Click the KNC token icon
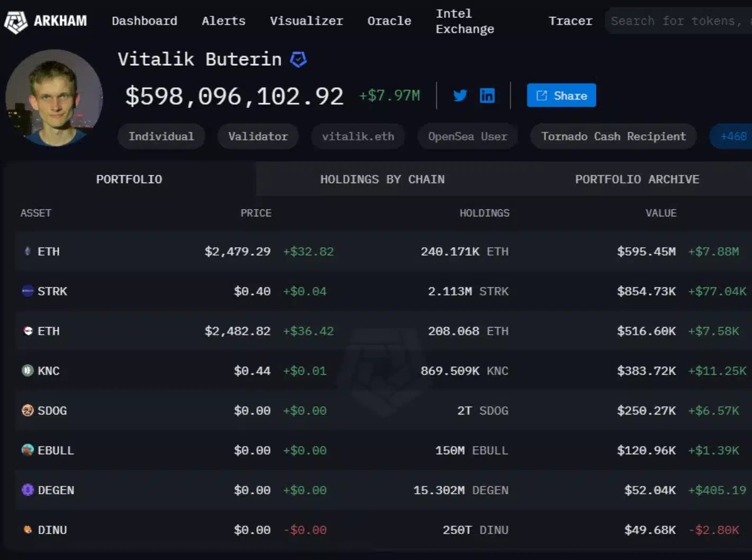 pos(28,371)
